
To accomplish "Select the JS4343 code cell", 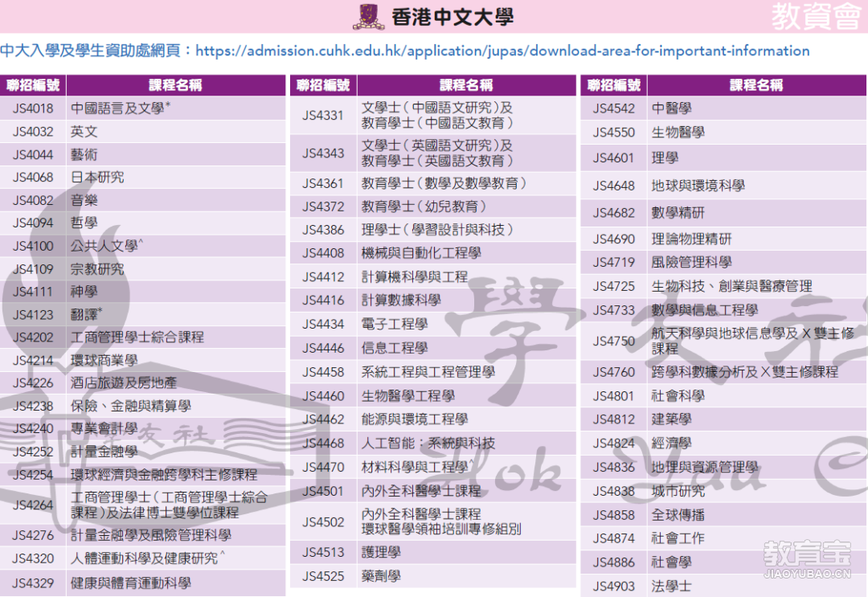I will [x=323, y=153].
